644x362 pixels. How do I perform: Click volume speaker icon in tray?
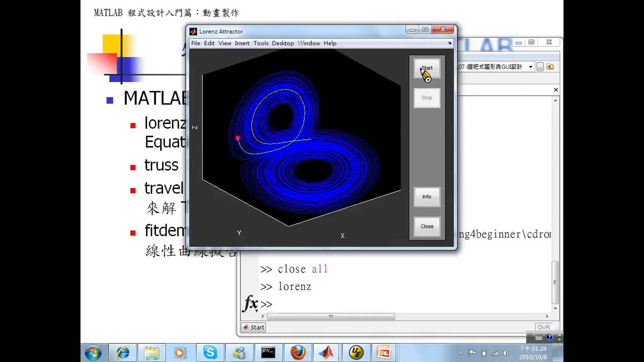pyautogui.click(x=506, y=353)
